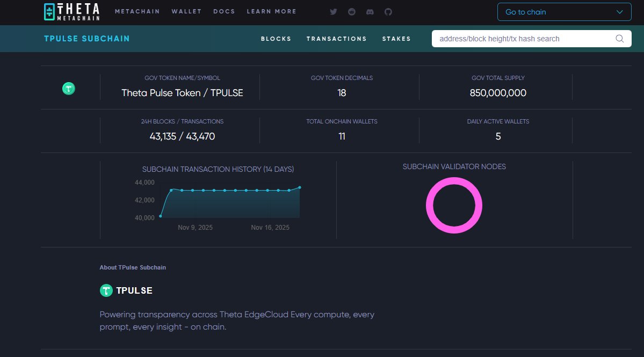This screenshot has width=644, height=357.
Task: Click the total onchain wallets value 11
Action: 342,136
